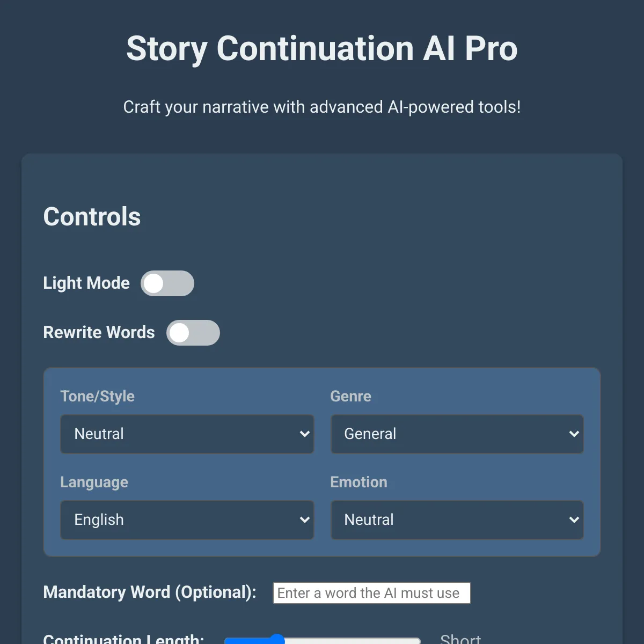Click the chevron arrow in Tone/Style select

click(x=304, y=434)
